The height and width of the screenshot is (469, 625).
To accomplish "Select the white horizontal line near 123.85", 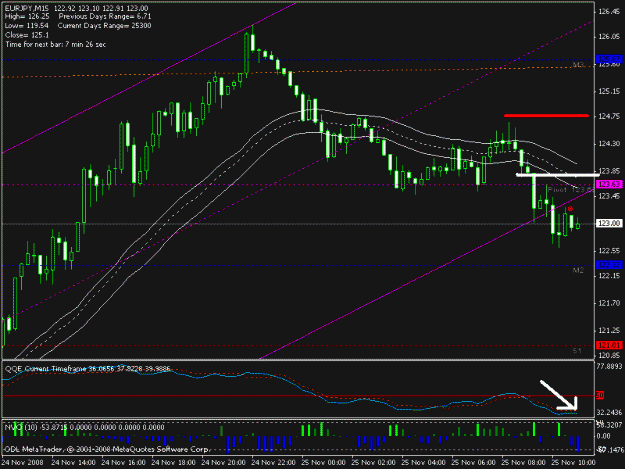I will pos(558,175).
